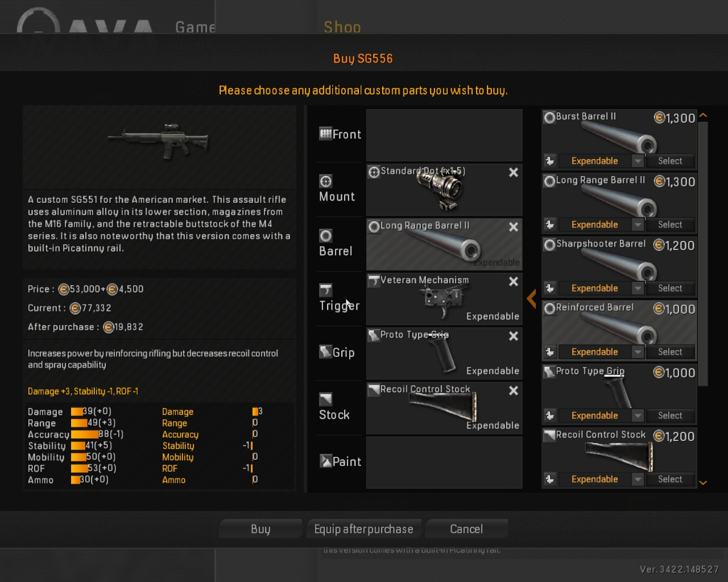Viewport: 728px width, 582px height.
Task: Open the Trigger parts category
Action: pos(340,298)
